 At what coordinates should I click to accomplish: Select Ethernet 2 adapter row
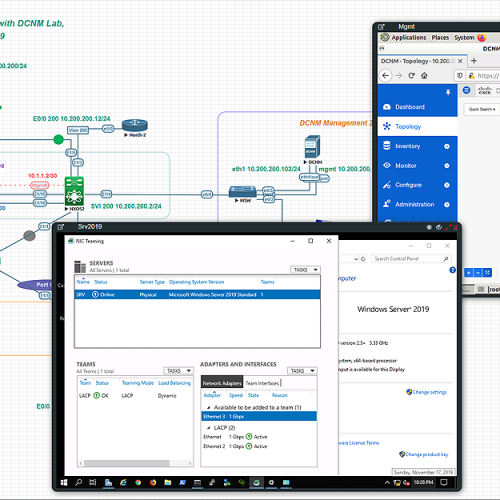259,446
